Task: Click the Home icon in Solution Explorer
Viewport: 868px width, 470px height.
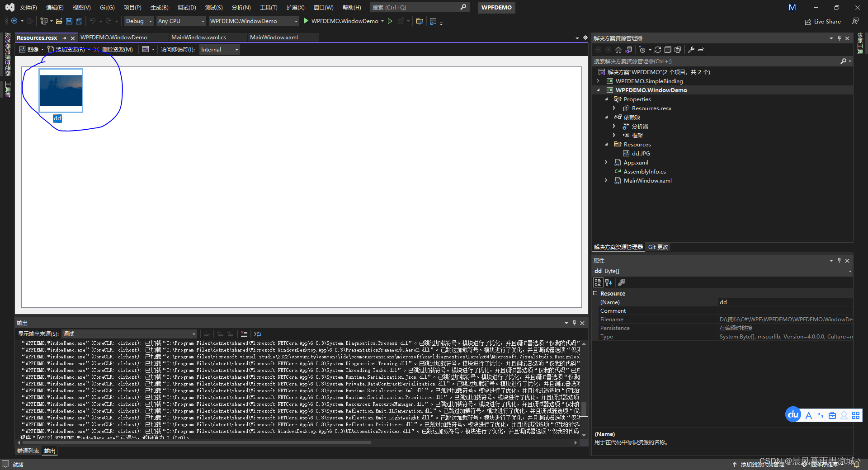Action: point(618,50)
